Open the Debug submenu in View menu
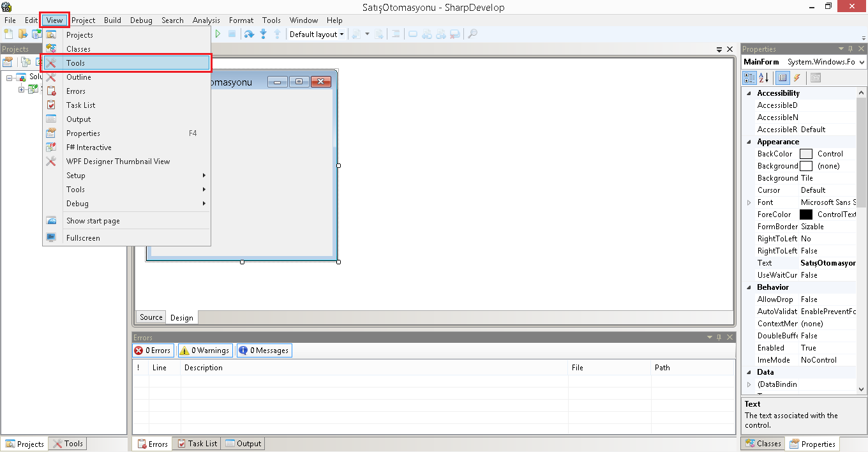Screen dimensions: 868x452 point(127,204)
